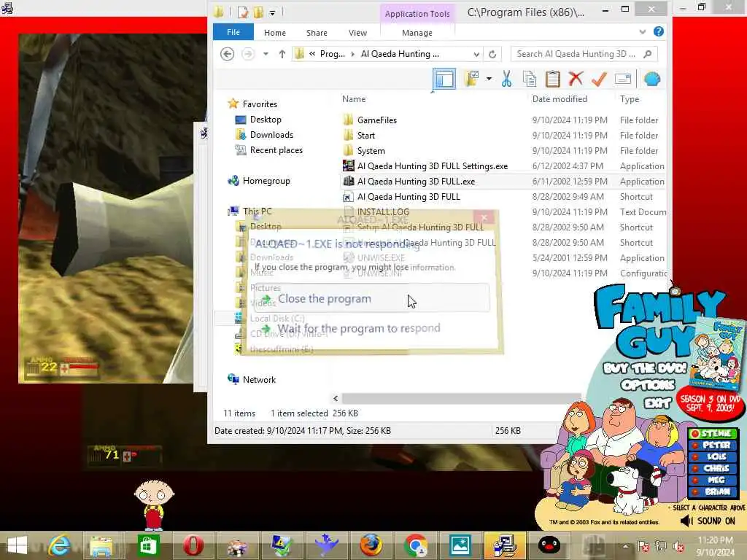Select the CHRIS character radio button
The width and height of the screenshot is (747, 560).
(695, 469)
